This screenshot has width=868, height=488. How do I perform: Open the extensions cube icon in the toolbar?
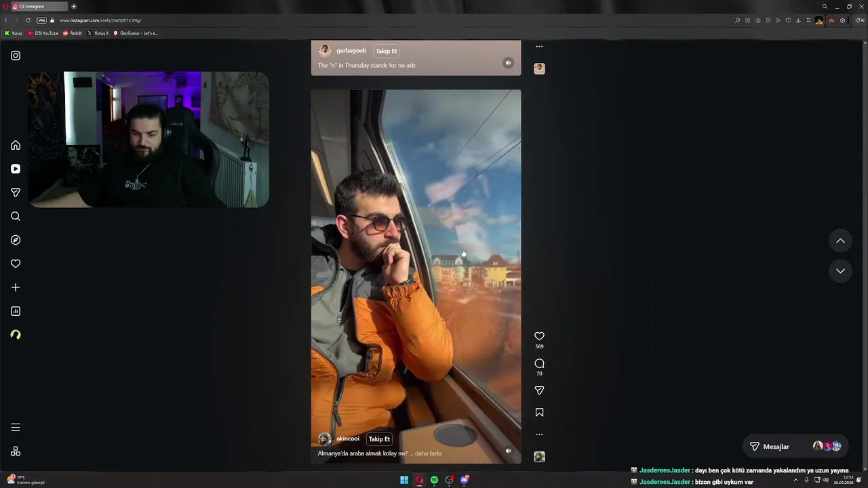click(x=842, y=20)
